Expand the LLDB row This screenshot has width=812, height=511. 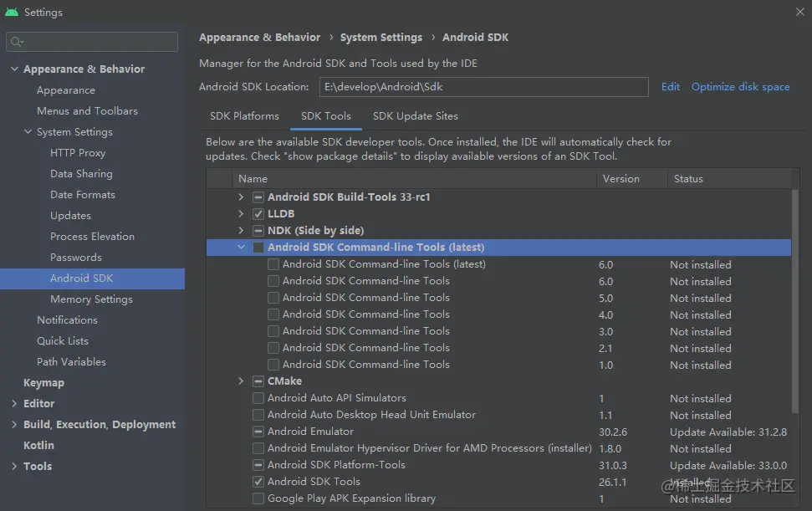[241, 214]
